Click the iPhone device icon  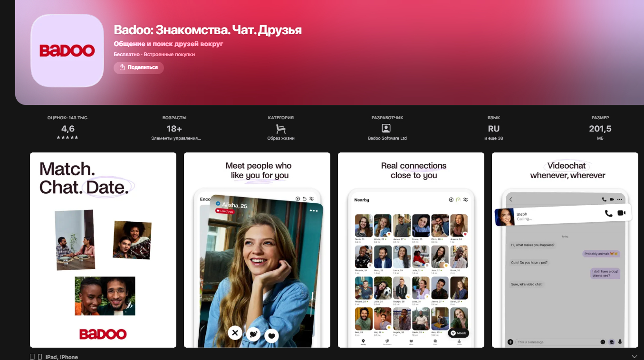click(40, 357)
